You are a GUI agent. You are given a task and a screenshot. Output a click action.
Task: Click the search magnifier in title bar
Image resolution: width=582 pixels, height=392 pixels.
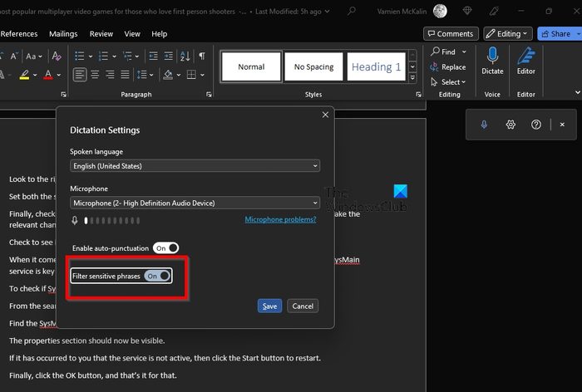tap(353, 11)
